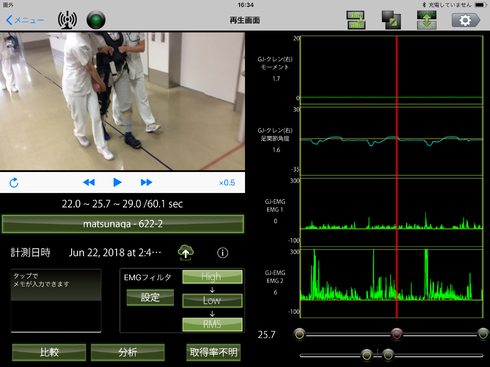Tap the GJ-EMG EMG 1 graph
This screenshot has width=490, height=367.
click(x=392, y=212)
